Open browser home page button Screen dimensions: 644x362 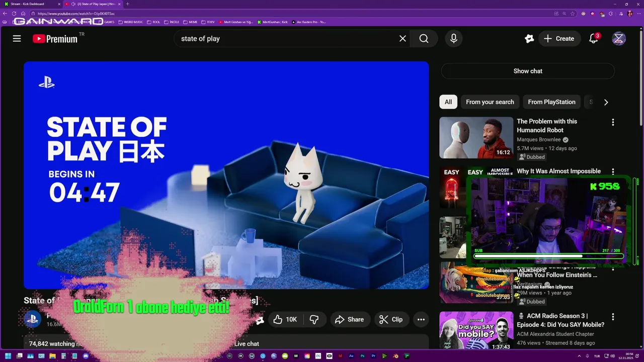[x=23, y=14]
